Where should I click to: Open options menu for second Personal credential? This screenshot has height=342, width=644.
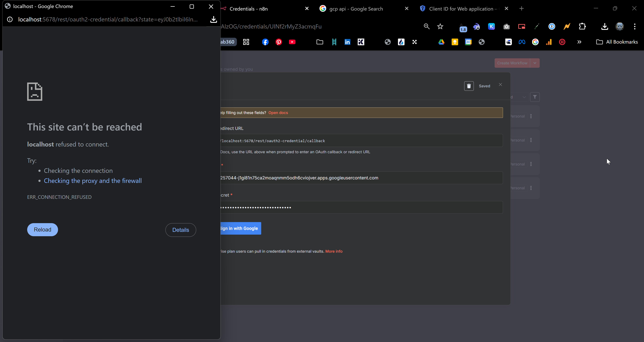[x=531, y=140]
